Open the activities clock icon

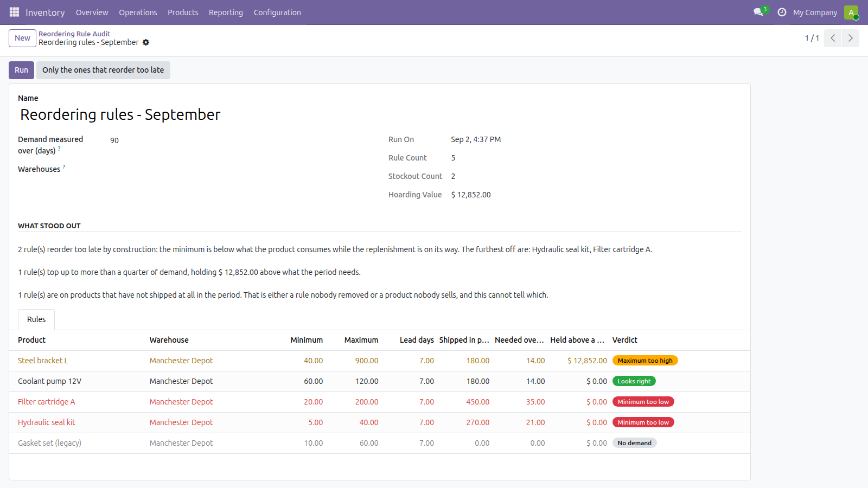coord(782,12)
